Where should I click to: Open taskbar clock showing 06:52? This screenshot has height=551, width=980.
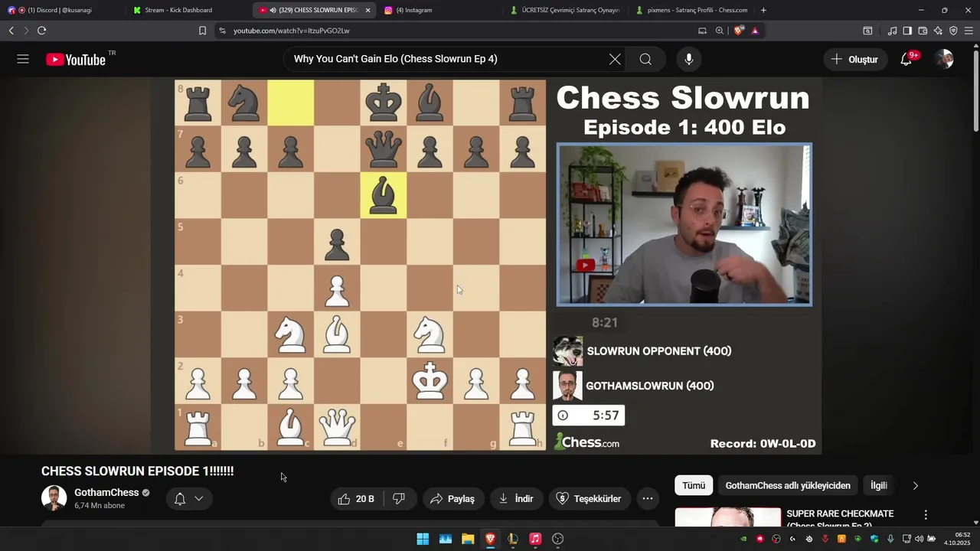957,539
